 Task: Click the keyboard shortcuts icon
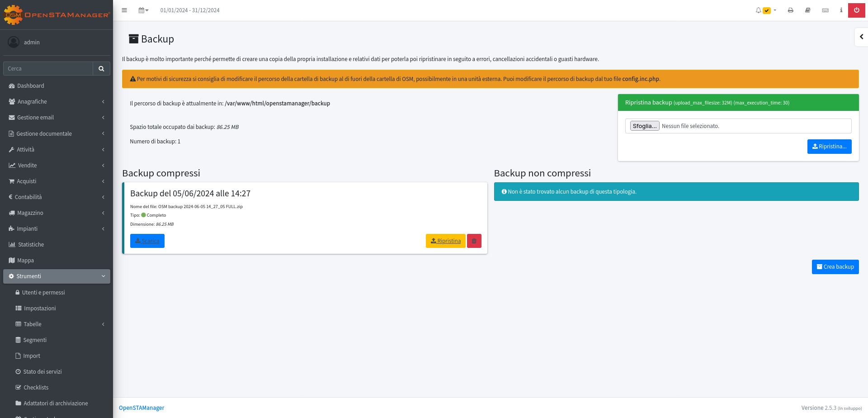point(825,10)
